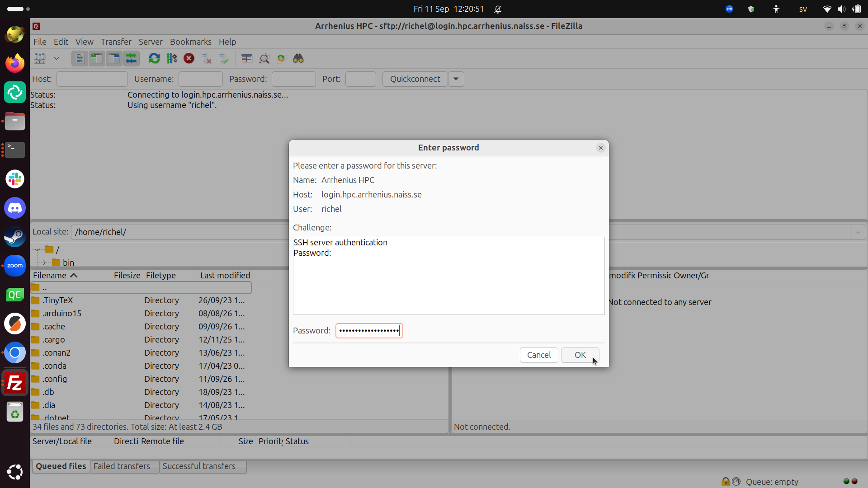Toggle the transfer queue display

(x=131, y=59)
